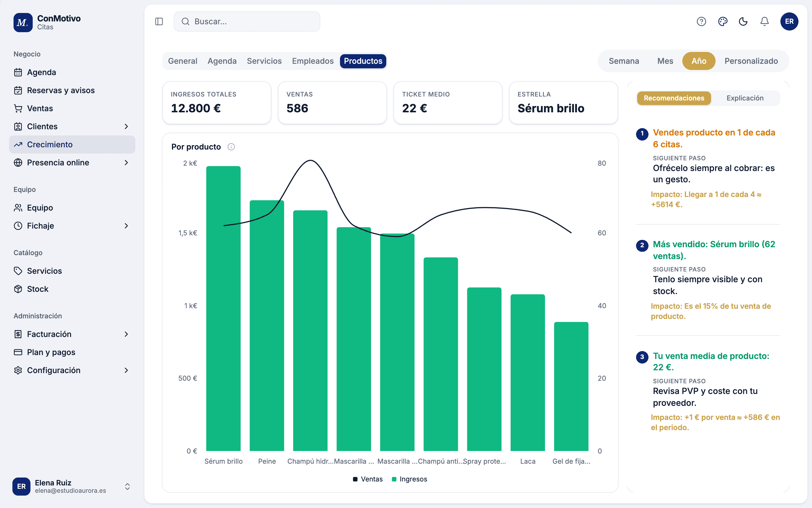812x508 pixels.
Task: Click the Clientes contact icon
Action: pos(18,126)
